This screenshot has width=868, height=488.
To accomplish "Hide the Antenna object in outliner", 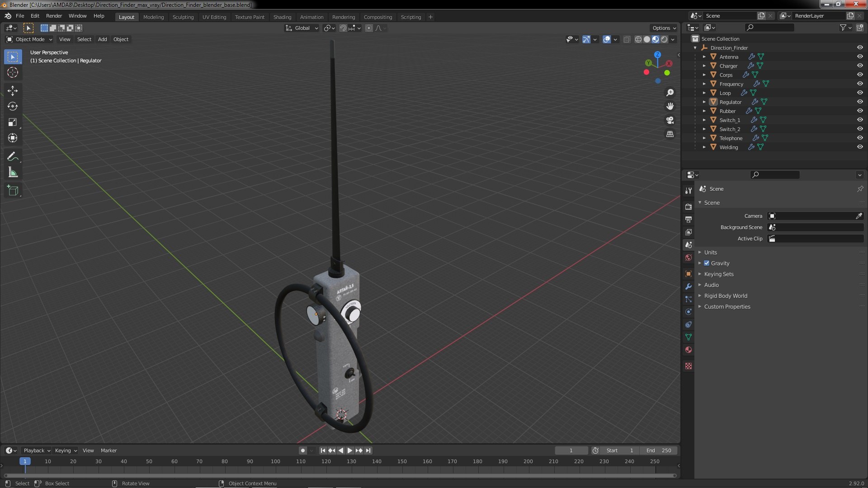I will [x=860, y=56].
